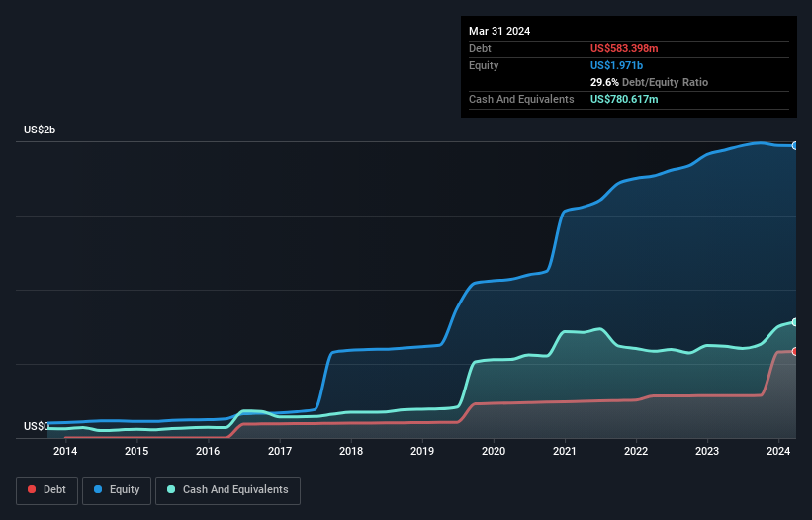
Task: Click the teal dot in Cash legend
Action: coord(171,489)
